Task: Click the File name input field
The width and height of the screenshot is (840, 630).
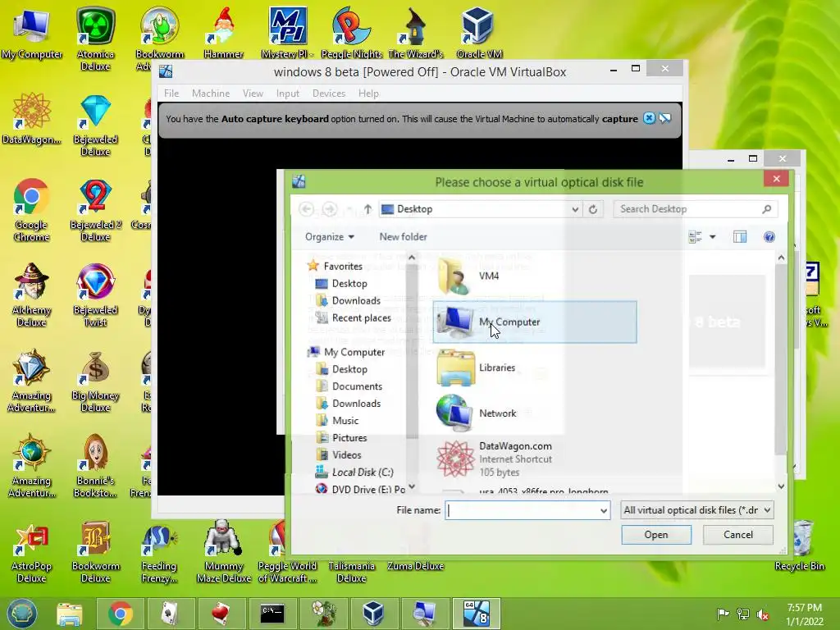Action: coord(523,510)
